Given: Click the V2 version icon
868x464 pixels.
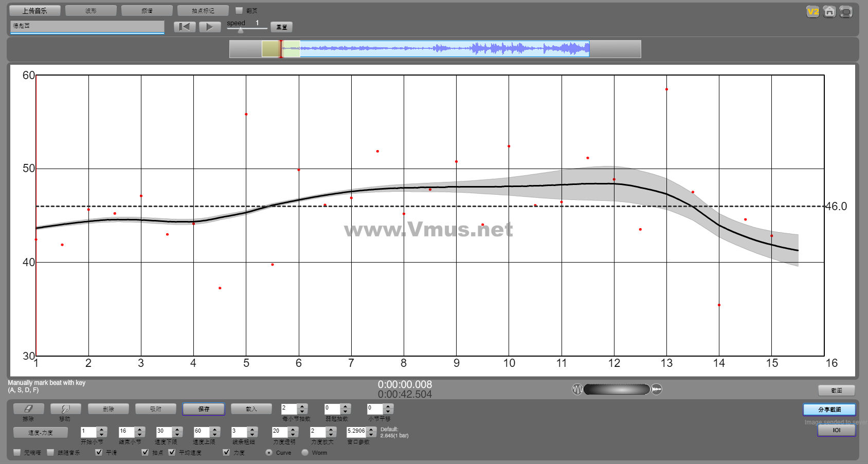Looking at the screenshot, I should [812, 12].
